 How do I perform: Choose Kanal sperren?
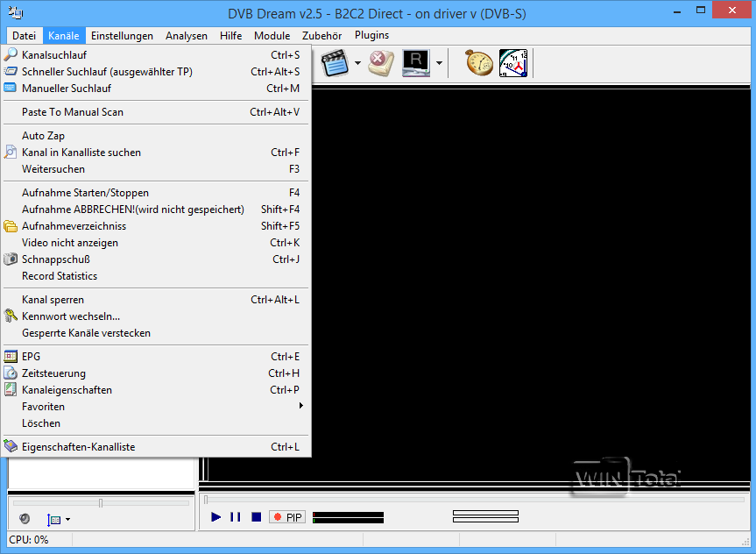156,300
